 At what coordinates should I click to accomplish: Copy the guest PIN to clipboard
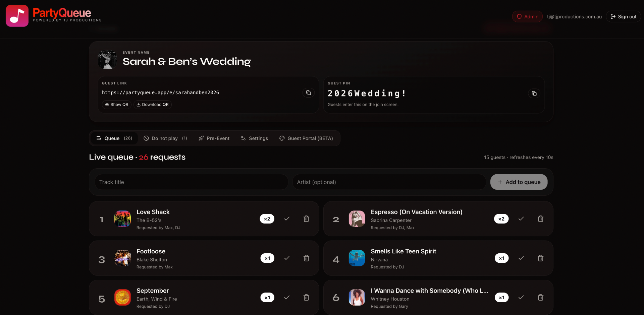(534, 93)
